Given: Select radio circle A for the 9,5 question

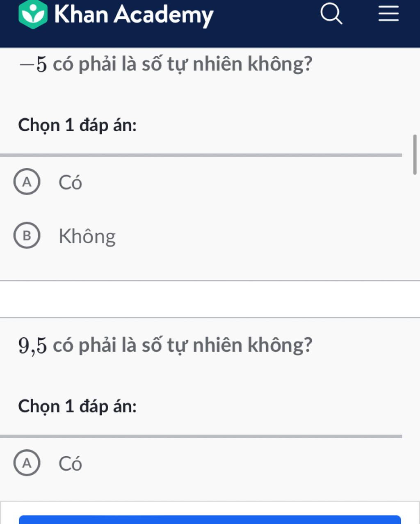Looking at the screenshot, I should 27,463.
